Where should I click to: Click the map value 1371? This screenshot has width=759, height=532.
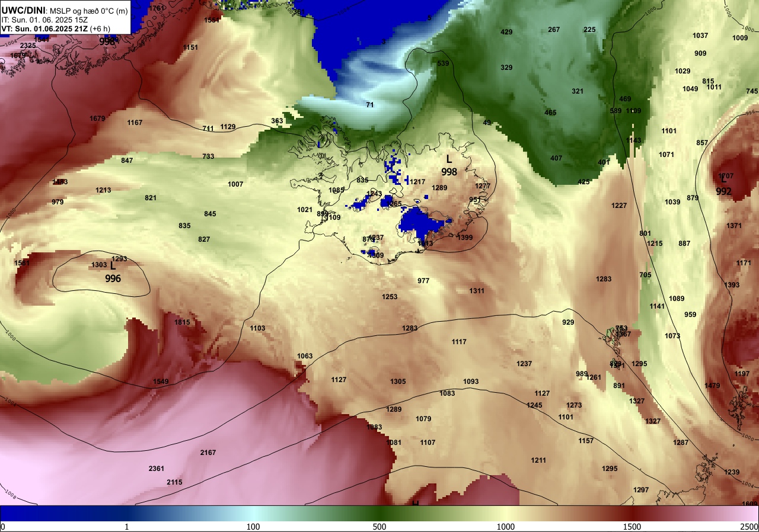[734, 226]
